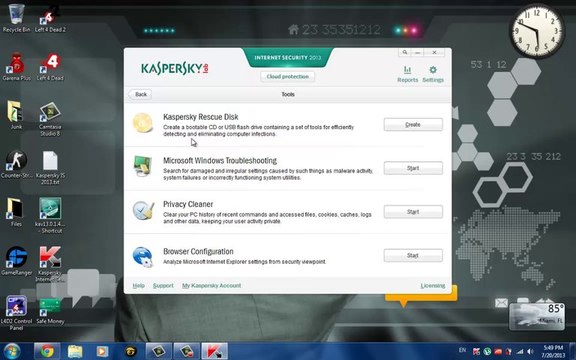Select the L4D2 Control Panel desktop icon
576x360 pixels.
tap(16, 313)
